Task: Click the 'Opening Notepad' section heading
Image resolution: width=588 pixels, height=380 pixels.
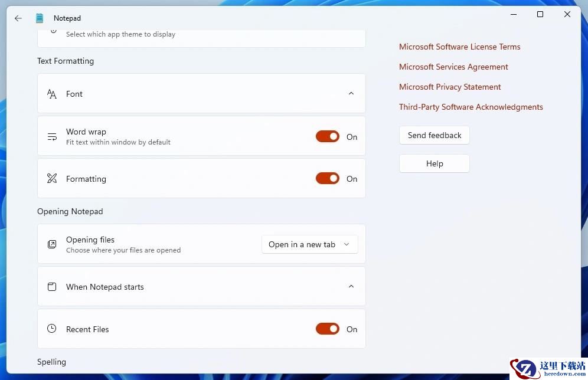Action: click(70, 211)
